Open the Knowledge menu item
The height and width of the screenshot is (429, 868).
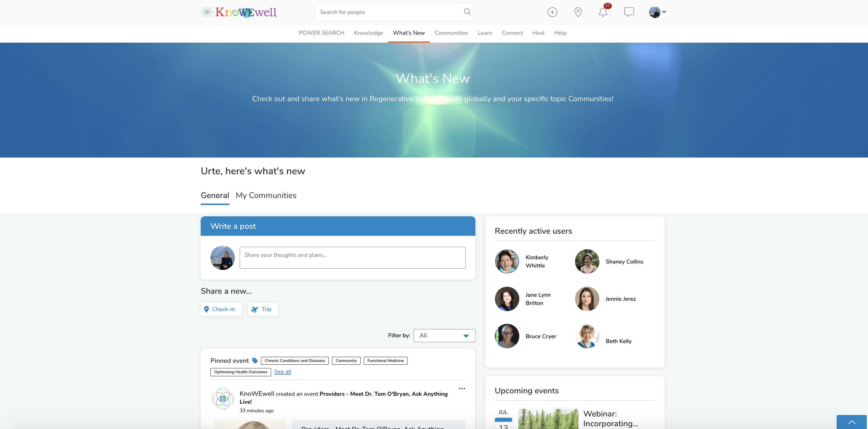(368, 33)
